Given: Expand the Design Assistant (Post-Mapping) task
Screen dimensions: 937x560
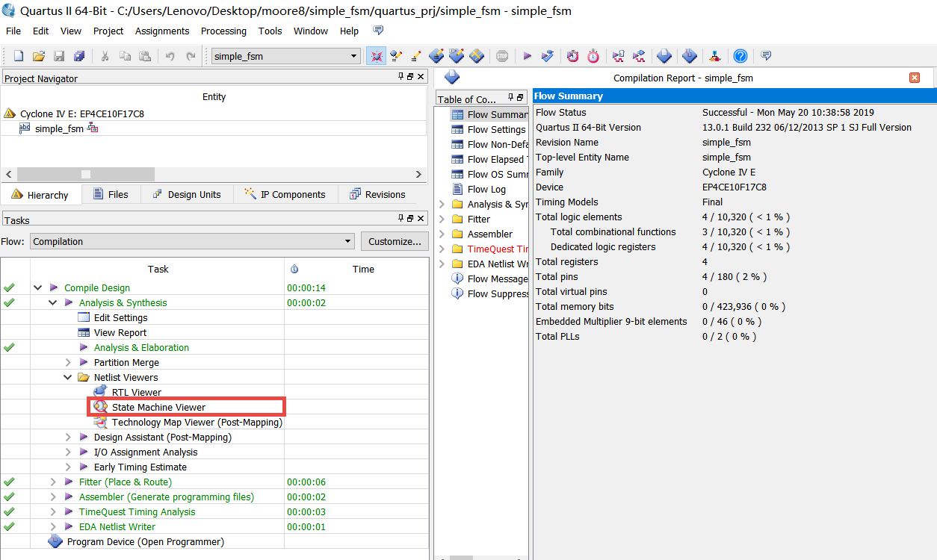Looking at the screenshot, I should pyautogui.click(x=68, y=437).
